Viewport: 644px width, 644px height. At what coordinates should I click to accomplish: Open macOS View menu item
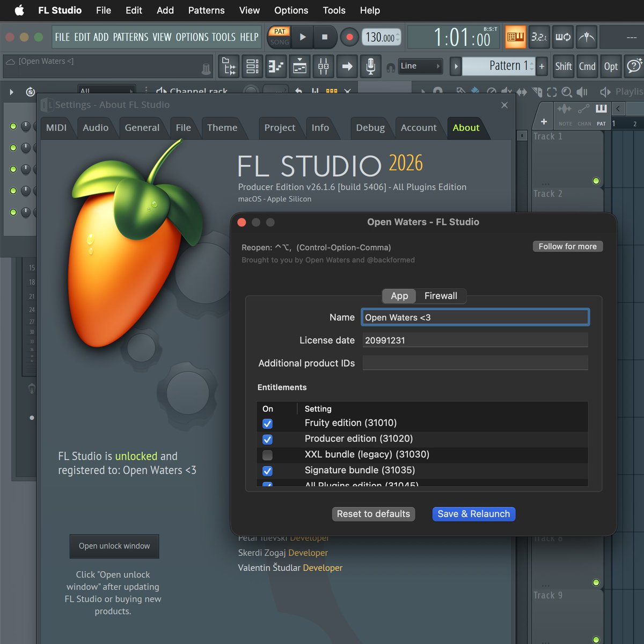pyautogui.click(x=250, y=10)
